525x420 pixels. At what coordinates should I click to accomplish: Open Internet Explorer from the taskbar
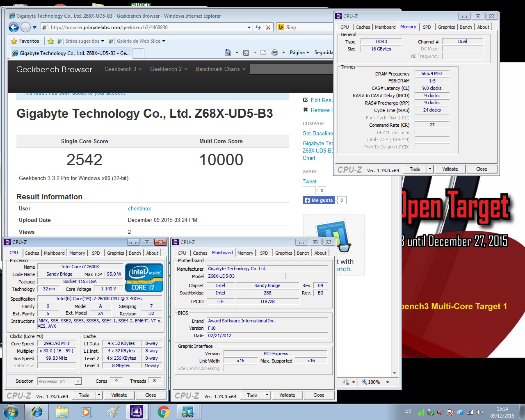(37, 412)
